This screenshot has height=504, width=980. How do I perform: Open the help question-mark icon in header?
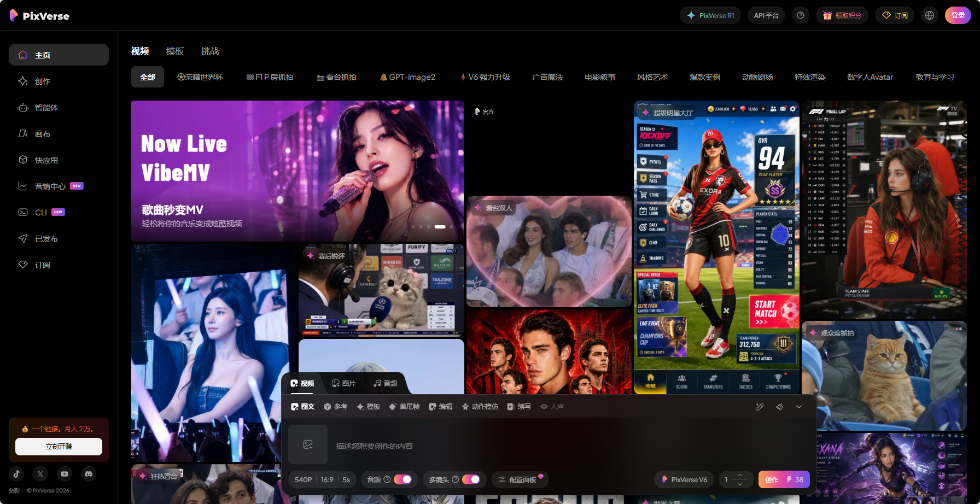pyautogui.click(x=801, y=15)
